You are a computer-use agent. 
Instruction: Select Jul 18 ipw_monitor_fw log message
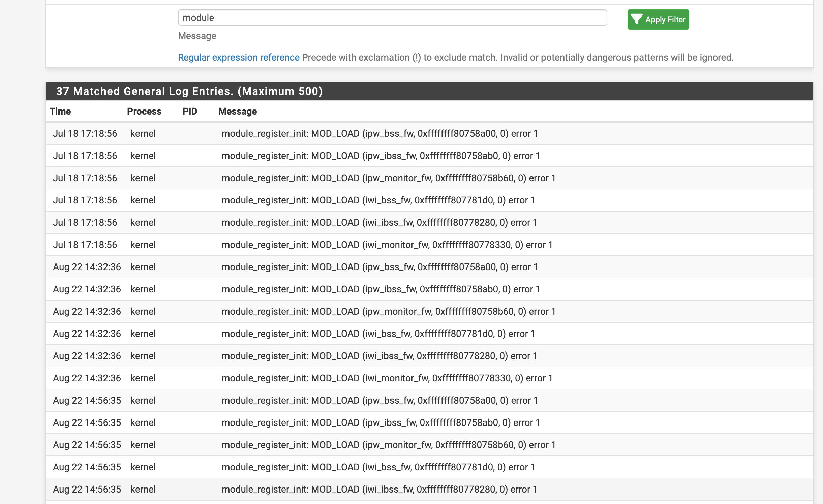388,178
